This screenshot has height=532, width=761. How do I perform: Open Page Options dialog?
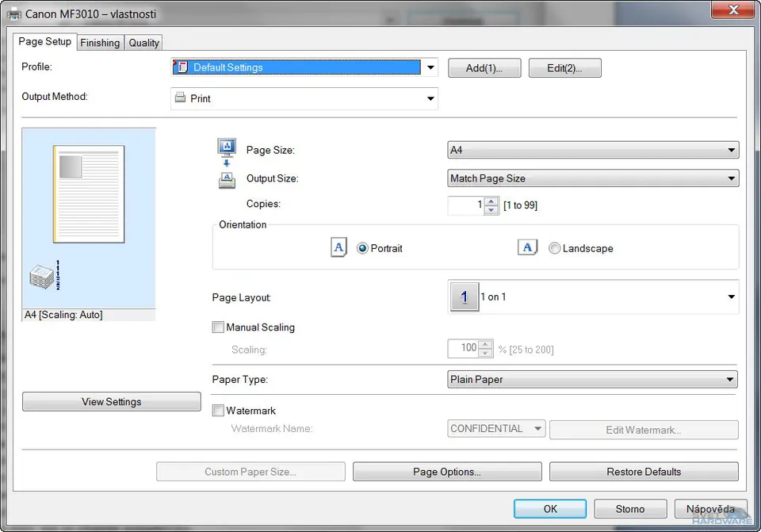point(447,472)
